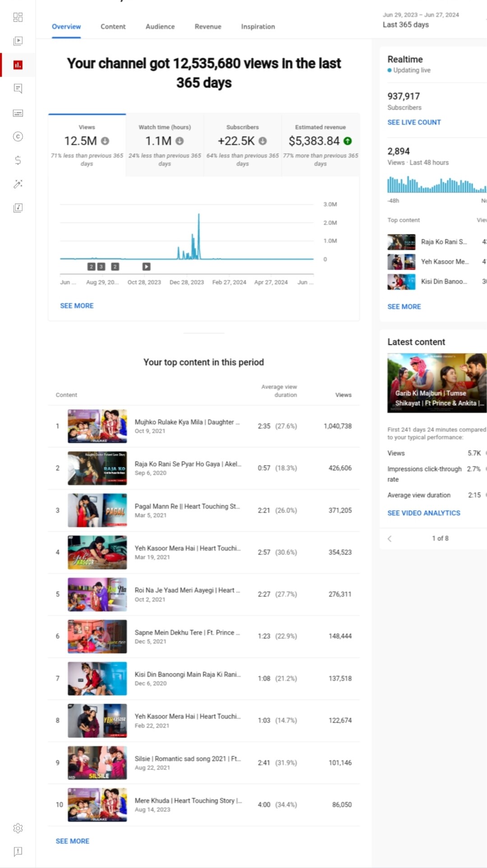Click Kisi Din Banoo... realtime top content

tap(444, 282)
